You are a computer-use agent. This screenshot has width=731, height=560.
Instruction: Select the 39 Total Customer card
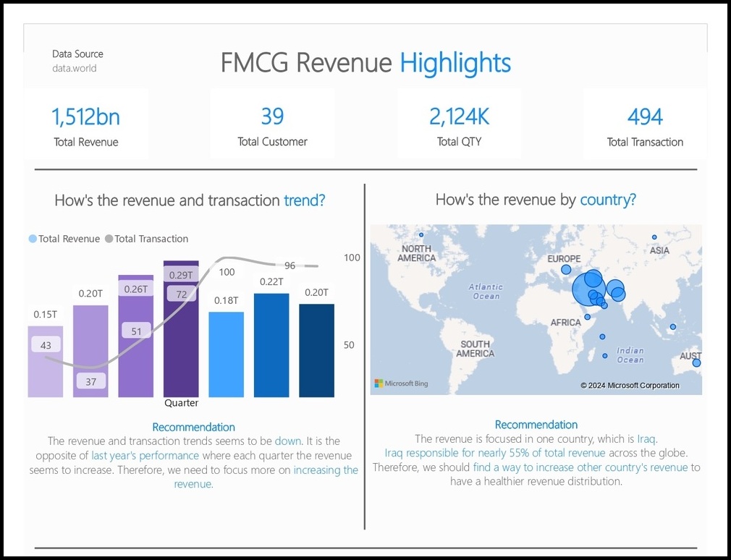[272, 124]
